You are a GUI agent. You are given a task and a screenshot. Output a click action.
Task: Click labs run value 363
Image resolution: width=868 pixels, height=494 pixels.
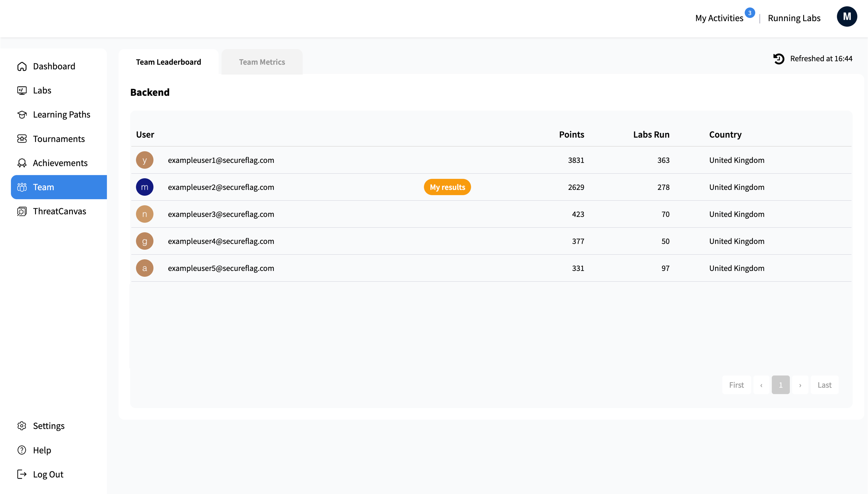point(663,160)
